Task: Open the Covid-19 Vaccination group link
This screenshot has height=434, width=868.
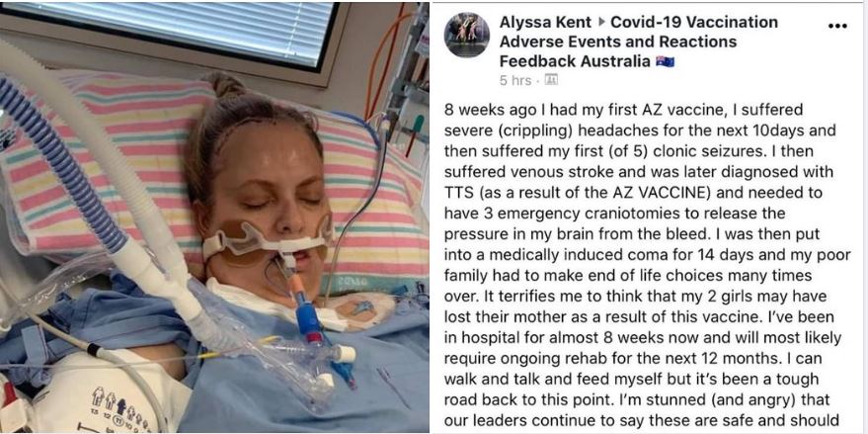Action: (693, 22)
